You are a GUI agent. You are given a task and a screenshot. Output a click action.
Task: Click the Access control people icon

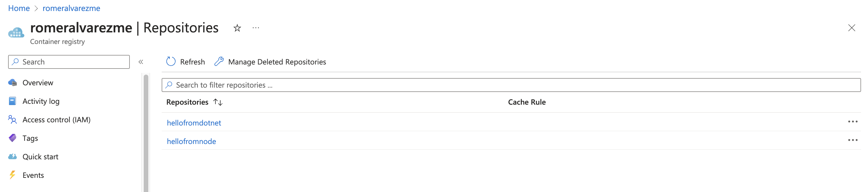[12, 120]
